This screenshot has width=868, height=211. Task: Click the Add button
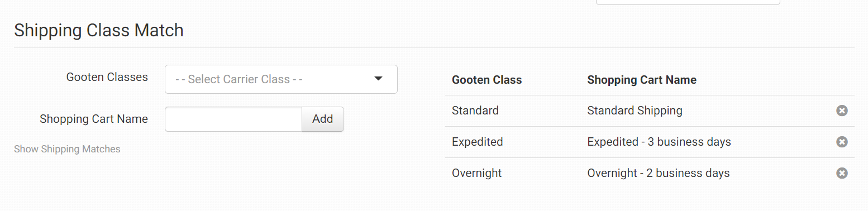coord(323,119)
